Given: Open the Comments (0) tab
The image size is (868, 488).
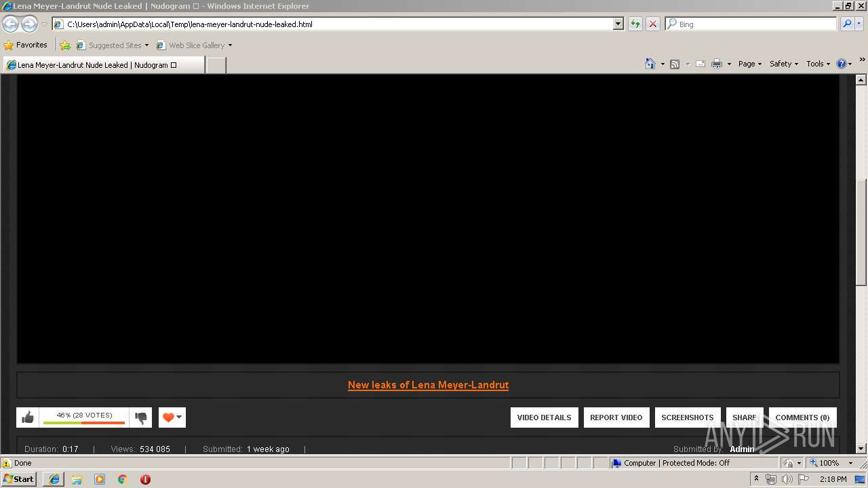Looking at the screenshot, I should point(803,418).
